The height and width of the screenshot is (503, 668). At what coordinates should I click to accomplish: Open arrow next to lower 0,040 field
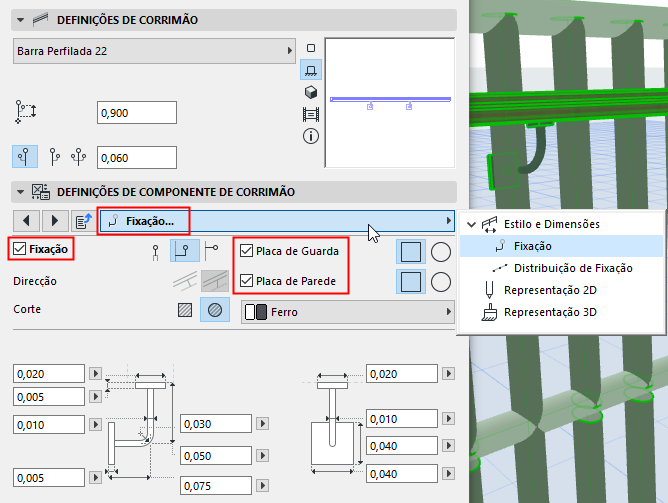click(x=448, y=474)
